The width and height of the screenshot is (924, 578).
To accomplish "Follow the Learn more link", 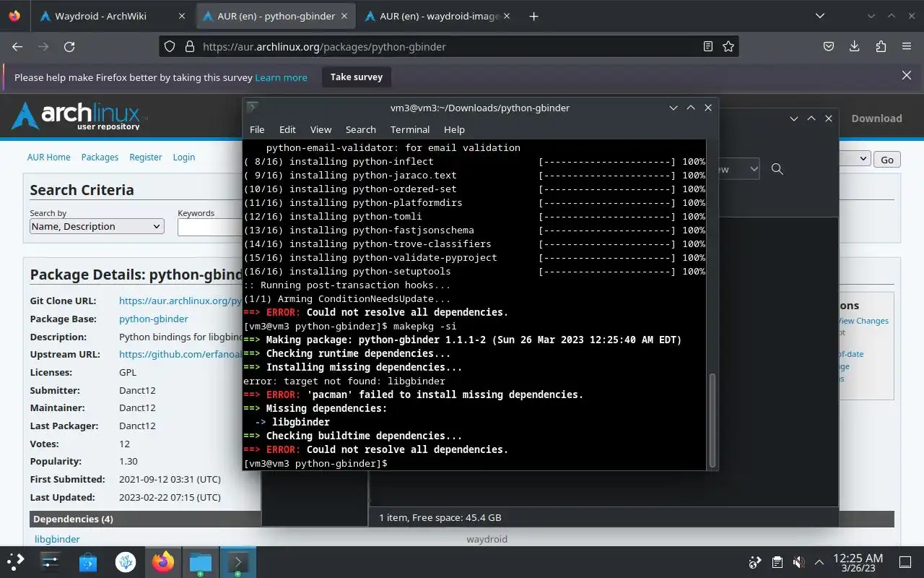I will (281, 77).
